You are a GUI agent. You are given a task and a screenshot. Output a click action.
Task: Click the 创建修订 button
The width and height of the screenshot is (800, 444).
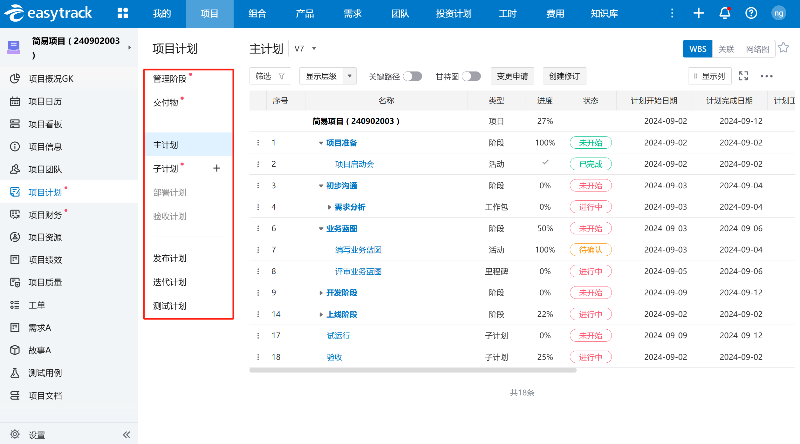pyautogui.click(x=564, y=76)
